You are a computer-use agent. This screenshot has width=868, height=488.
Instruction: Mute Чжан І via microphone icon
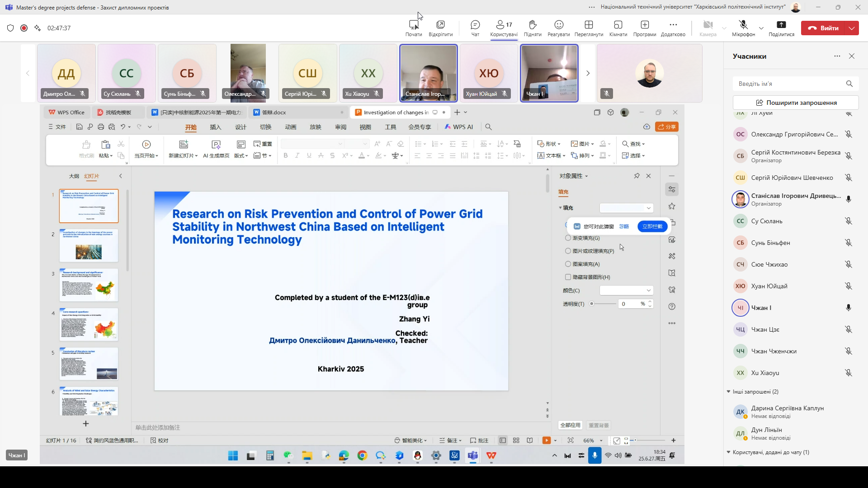[848, 308]
